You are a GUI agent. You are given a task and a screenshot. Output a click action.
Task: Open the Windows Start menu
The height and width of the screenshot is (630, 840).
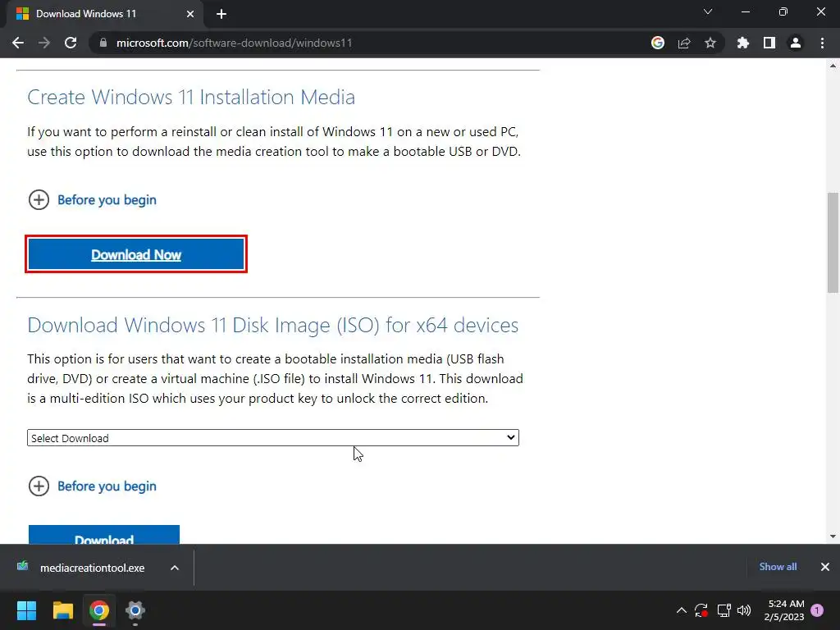tap(26, 610)
